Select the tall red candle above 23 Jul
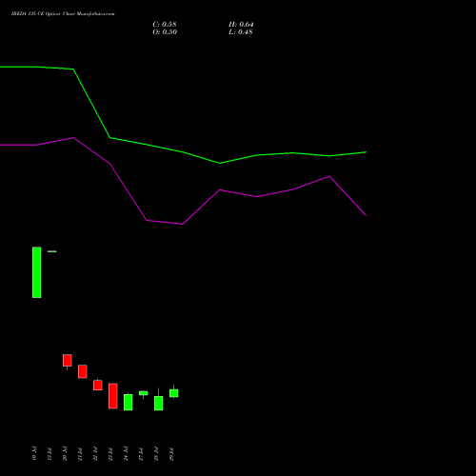 click(x=113, y=396)
